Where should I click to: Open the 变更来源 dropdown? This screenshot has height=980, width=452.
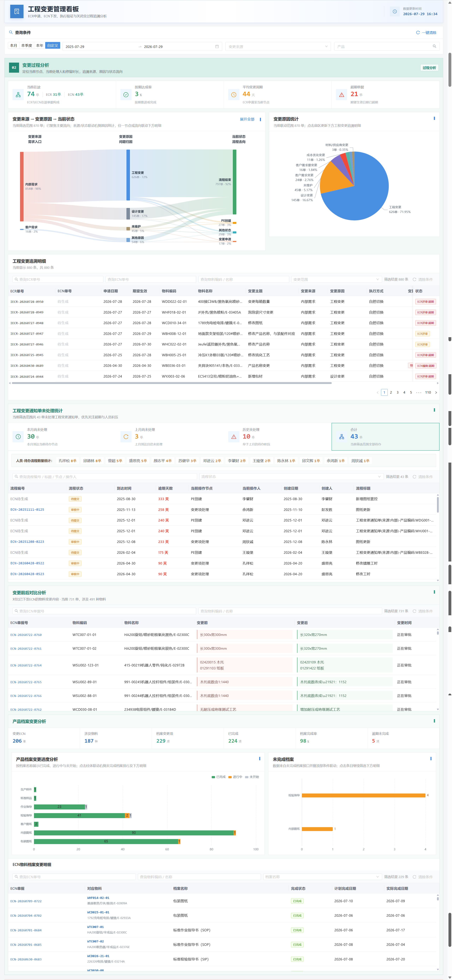pyautogui.click(x=278, y=46)
